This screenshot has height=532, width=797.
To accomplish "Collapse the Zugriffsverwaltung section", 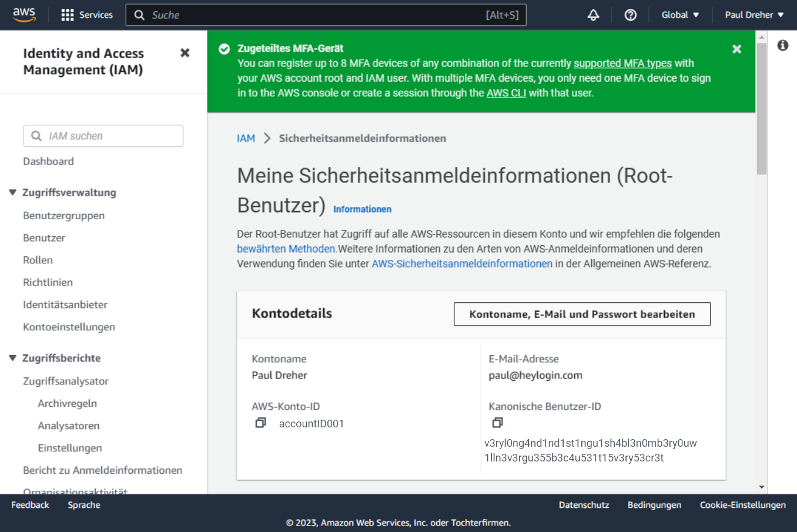I will 12,192.
